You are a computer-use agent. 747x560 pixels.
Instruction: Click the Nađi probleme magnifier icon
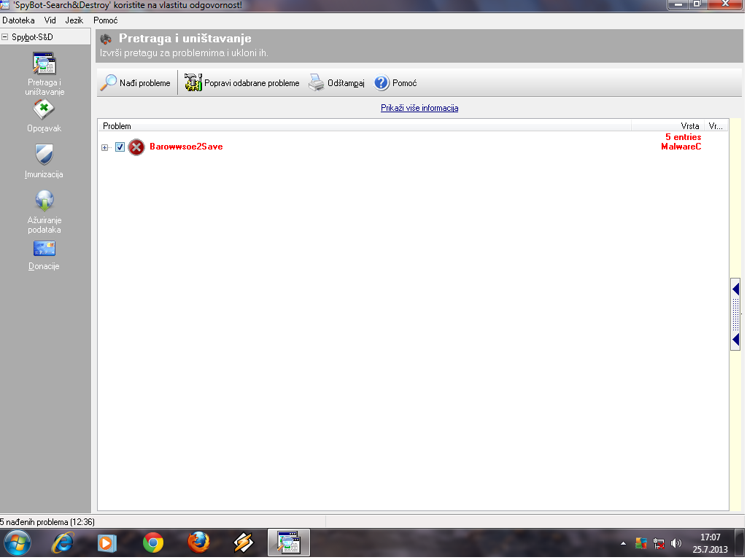click(109, 83)
